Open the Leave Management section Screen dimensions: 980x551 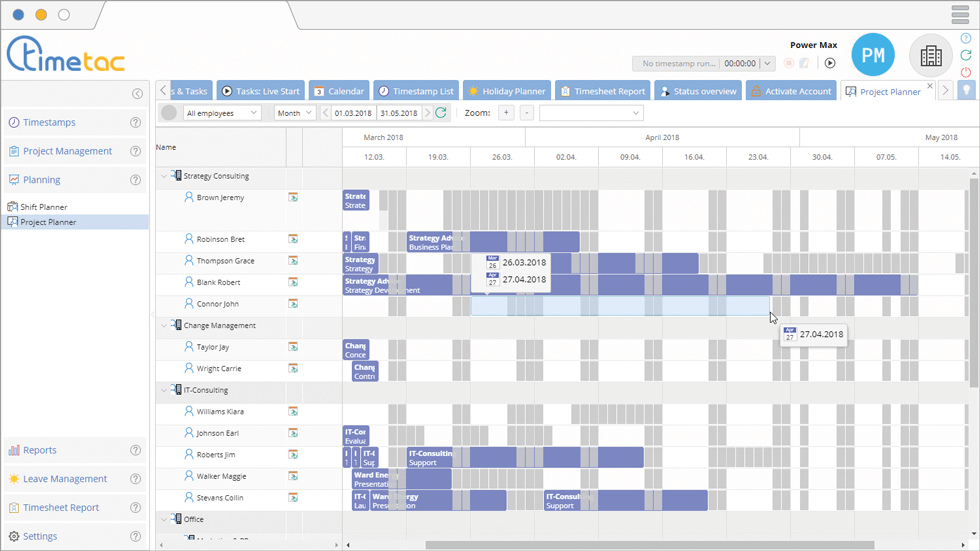64,479
